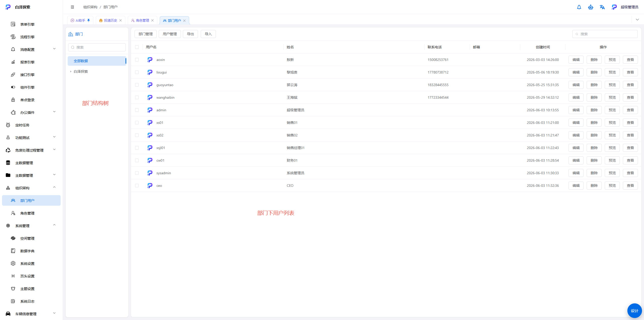The image size is (644, 320).
Task: Switch to the AI助手 tab
Action: point(80,20)
